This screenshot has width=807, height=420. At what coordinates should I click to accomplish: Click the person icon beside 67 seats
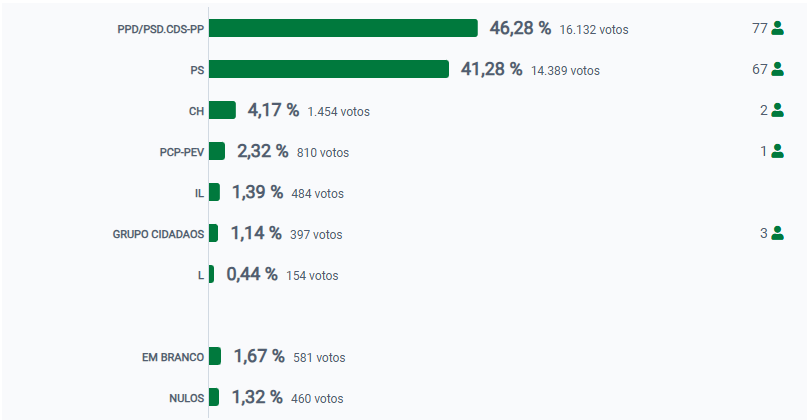click(777, 69)
